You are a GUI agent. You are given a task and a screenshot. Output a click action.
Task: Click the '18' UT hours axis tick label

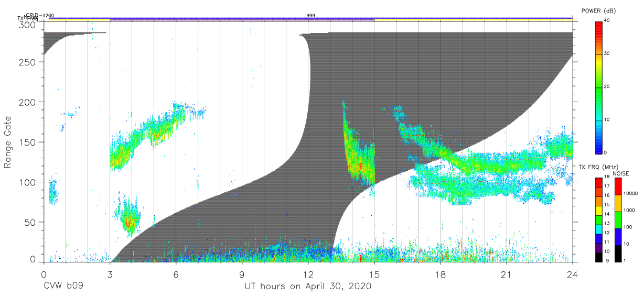pos(441,274)
